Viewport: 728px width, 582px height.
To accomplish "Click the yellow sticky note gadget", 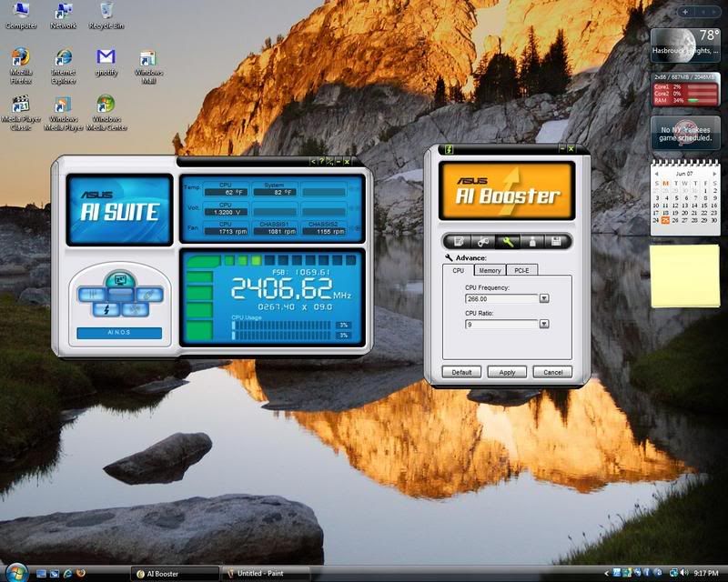I will (x=685, y=276).
